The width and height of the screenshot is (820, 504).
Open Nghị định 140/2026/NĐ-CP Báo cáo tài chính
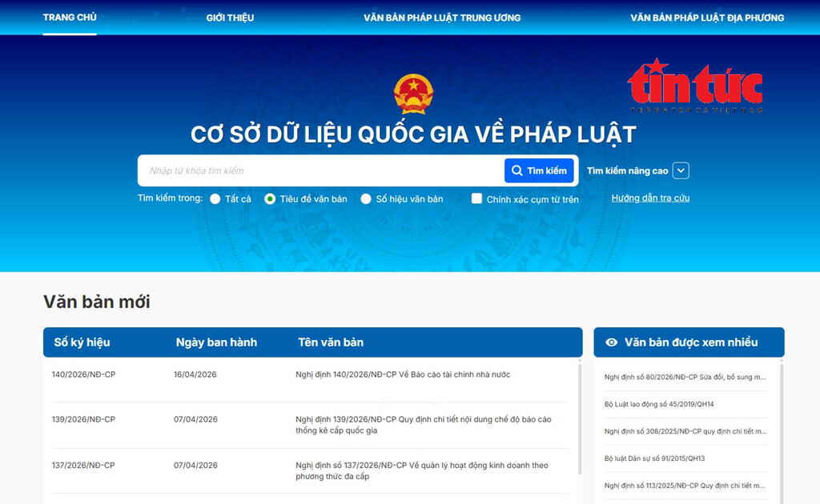point(403,374)
